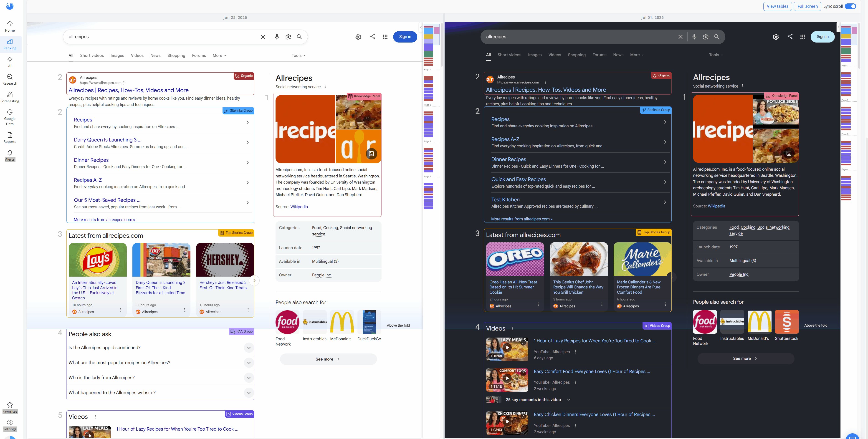The height and width of the screenshot is (439, 868).
Task: Click share icon in right dark SERP
Action: point(790,36)
